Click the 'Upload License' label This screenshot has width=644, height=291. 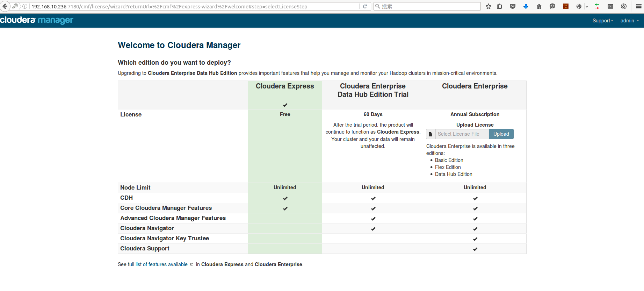coord(475,125)
